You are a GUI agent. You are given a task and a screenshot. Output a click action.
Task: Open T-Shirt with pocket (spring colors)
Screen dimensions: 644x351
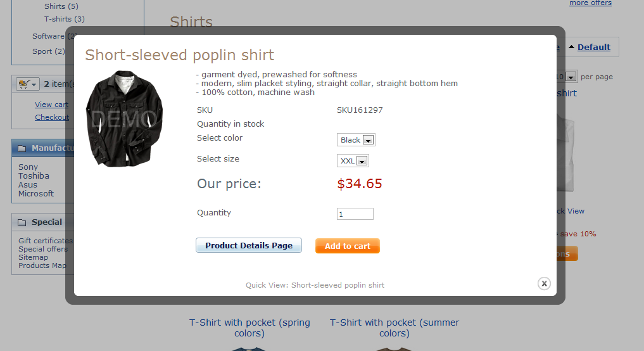pos(249,328)
